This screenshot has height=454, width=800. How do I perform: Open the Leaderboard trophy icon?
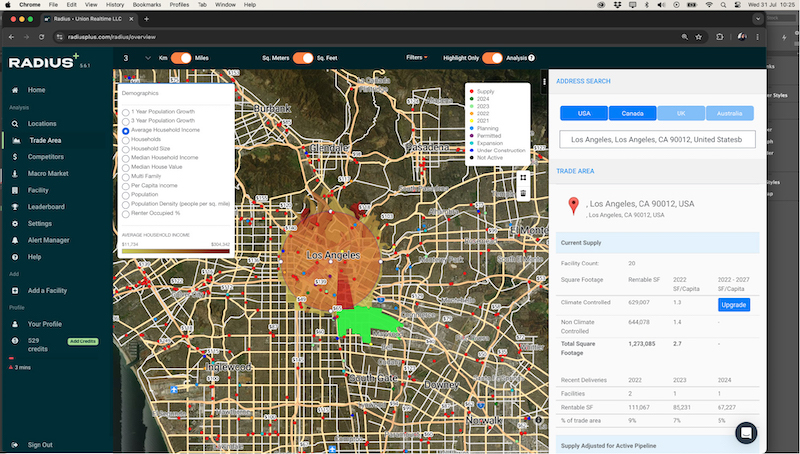coord(17,207)
